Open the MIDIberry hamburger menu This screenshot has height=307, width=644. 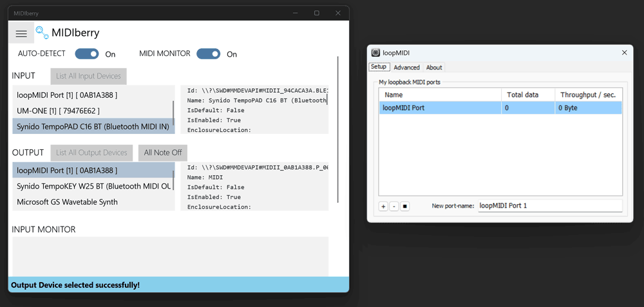tap(21, 33)
